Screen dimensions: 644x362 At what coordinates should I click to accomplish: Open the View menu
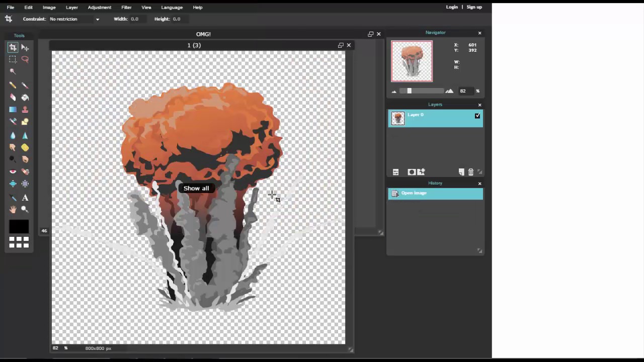pos(146,8)
